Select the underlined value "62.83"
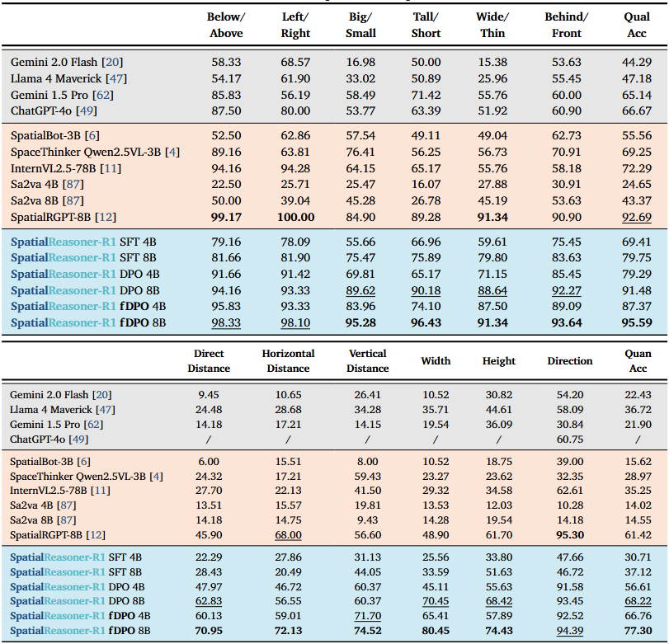Viewport: 669px width, 644px height. coord(209,601)
